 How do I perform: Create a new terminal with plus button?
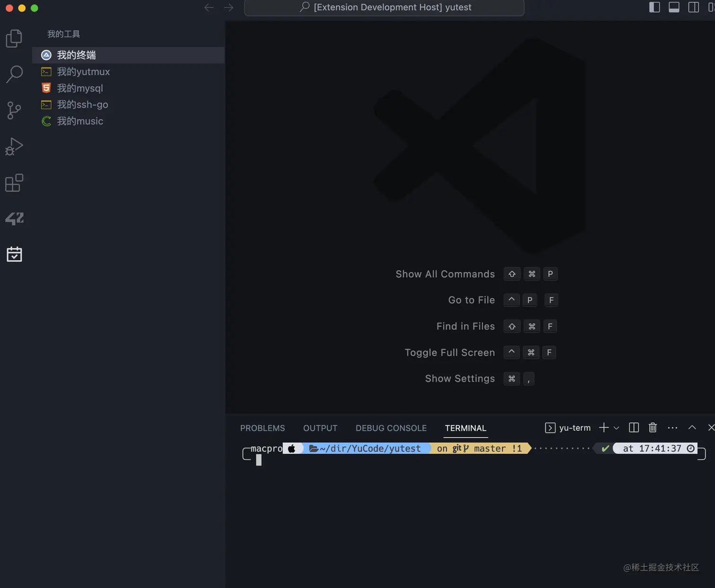(x=603, y=428)
